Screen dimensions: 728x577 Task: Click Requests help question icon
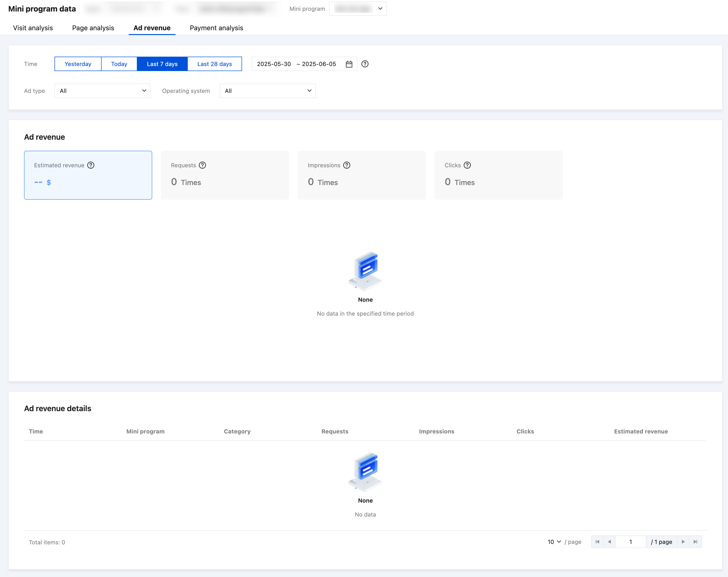click(x=202, y=165)
